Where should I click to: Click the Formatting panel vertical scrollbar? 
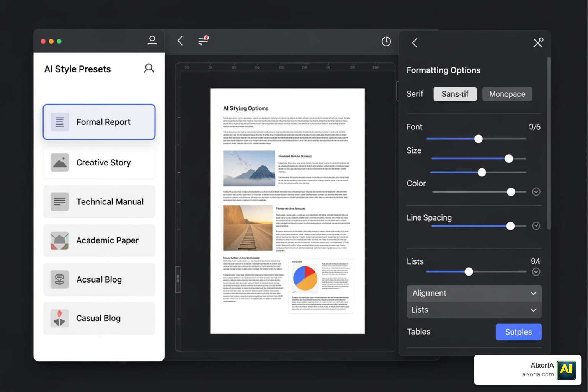(x=549, y=144)
